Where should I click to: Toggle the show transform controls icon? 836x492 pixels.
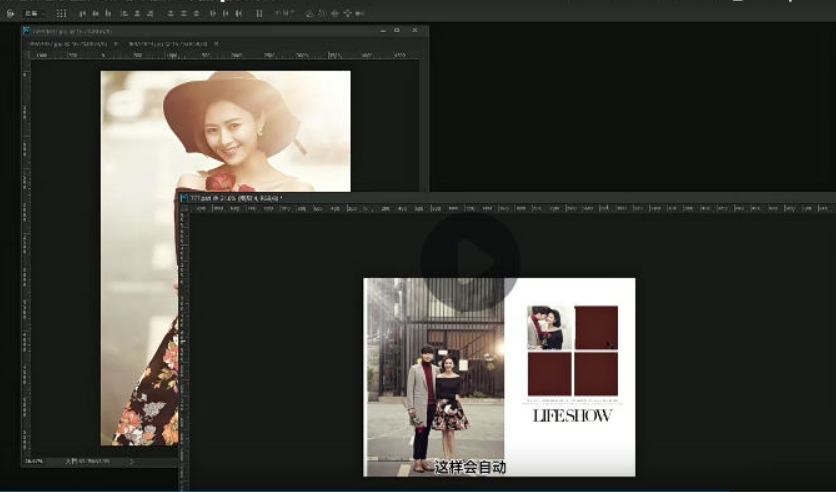click(61, 13)
